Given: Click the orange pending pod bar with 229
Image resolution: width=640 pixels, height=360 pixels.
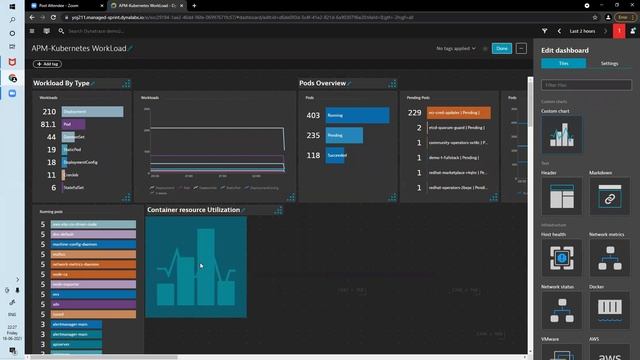Looking at the screenshot, I should [459, 113].
